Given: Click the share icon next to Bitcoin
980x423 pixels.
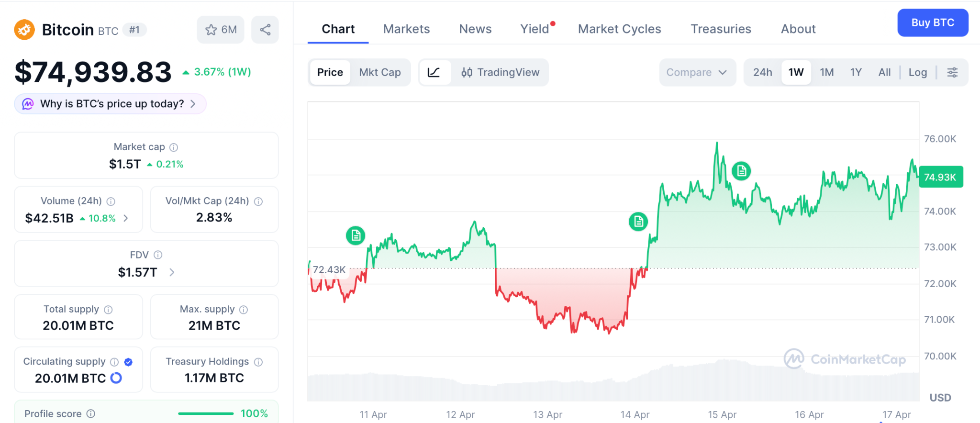Looking at the screenshot, I should (265, 30).
